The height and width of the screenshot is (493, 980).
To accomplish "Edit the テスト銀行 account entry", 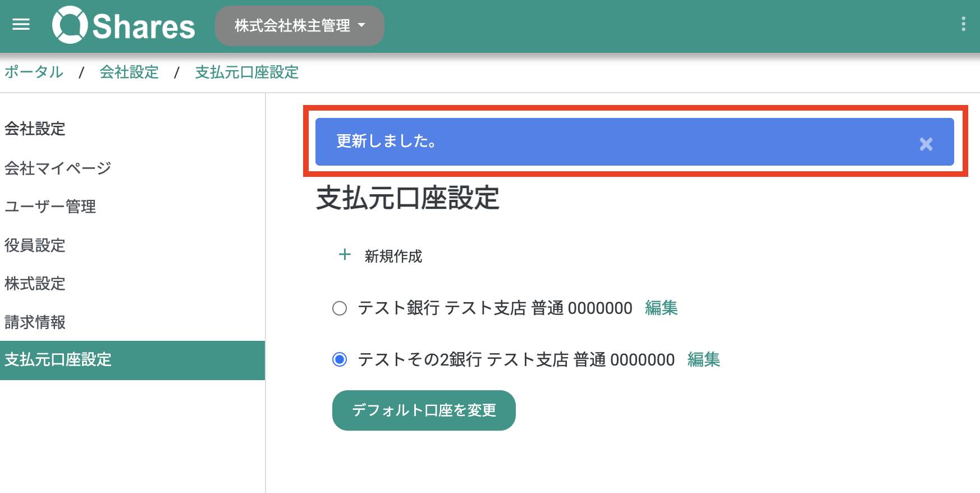I will click(661, 308).
